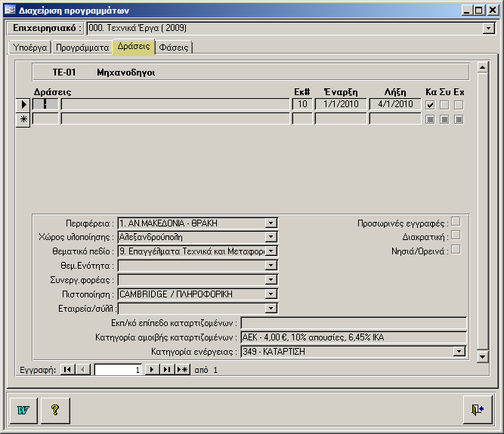This screenshot has width=504, height=434.
Task: Click the exit door icon button
Action: click(x=477, y=410)
